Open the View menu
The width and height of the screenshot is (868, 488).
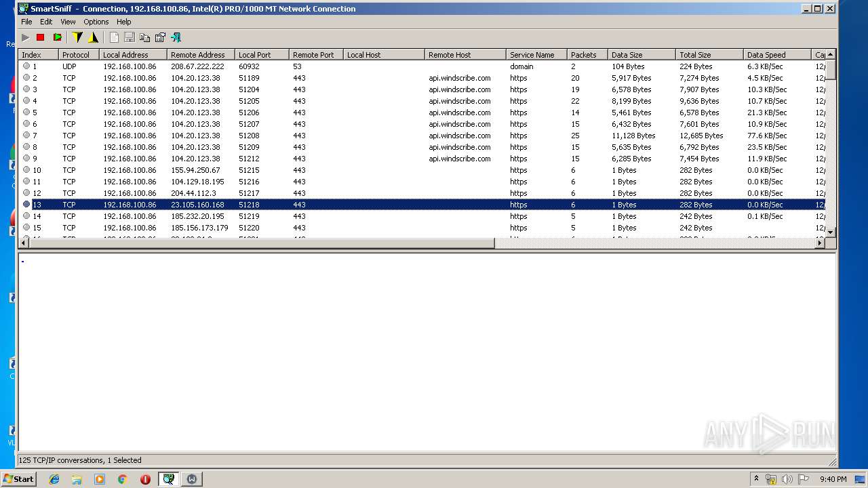click(68, 22)
